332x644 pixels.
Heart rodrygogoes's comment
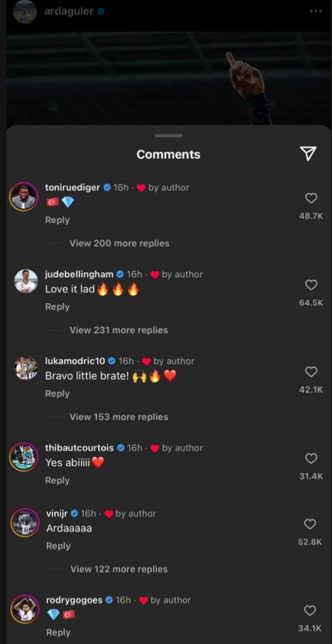(310, 611)
